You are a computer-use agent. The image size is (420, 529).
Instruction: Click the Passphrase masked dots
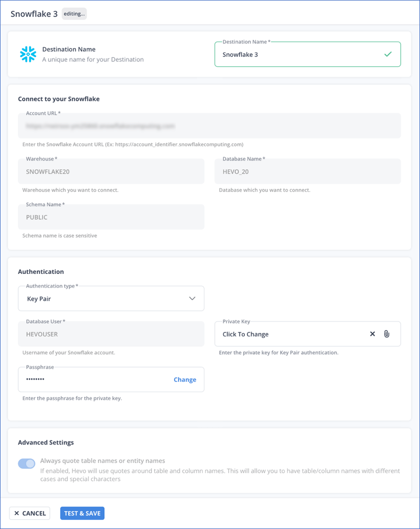[35, 379]
